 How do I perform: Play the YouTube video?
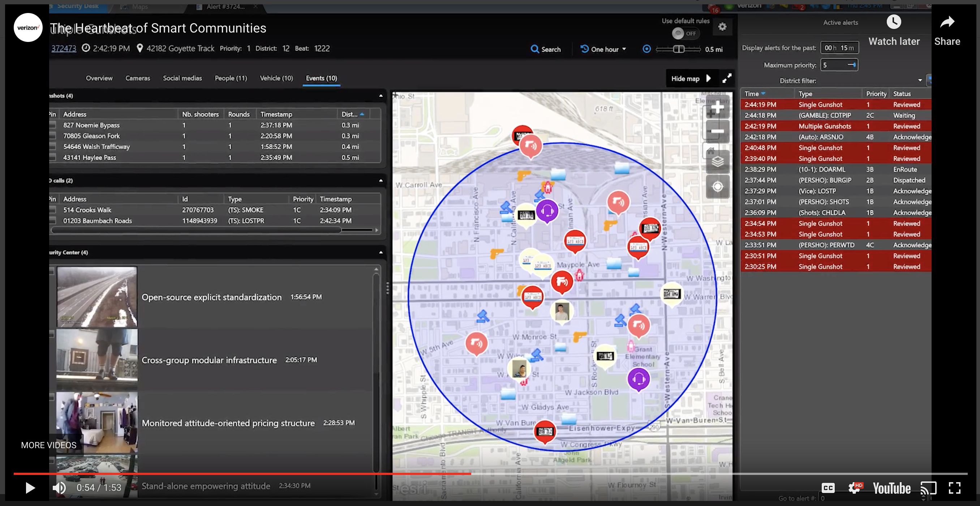point(30,488)
